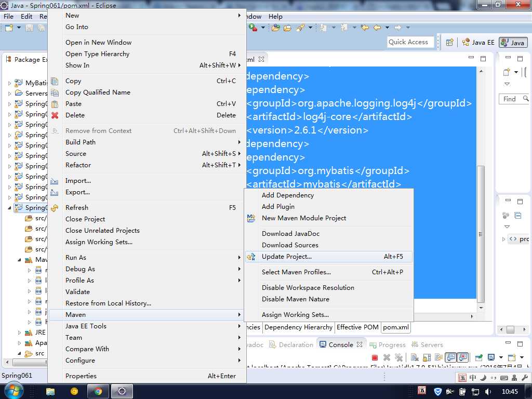Click the Back navigation arrow icon

tap(377, 28)
